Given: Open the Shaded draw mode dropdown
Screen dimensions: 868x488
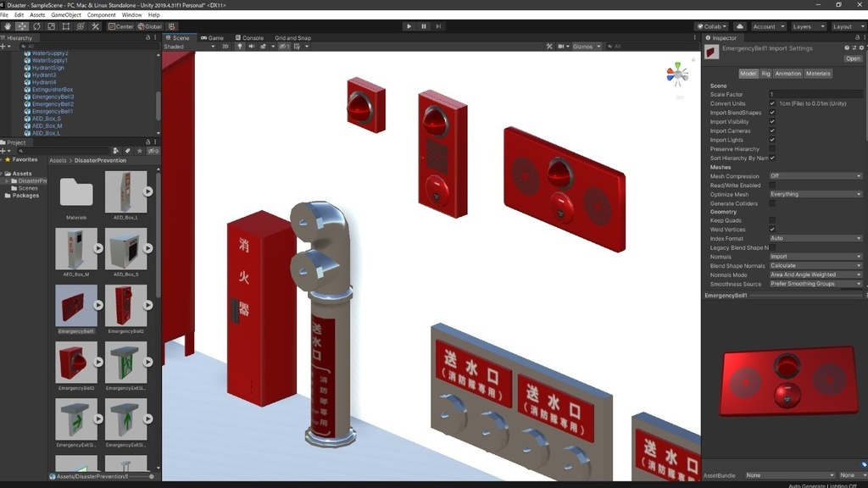Looking at the screenshot, I should [189, 47].
